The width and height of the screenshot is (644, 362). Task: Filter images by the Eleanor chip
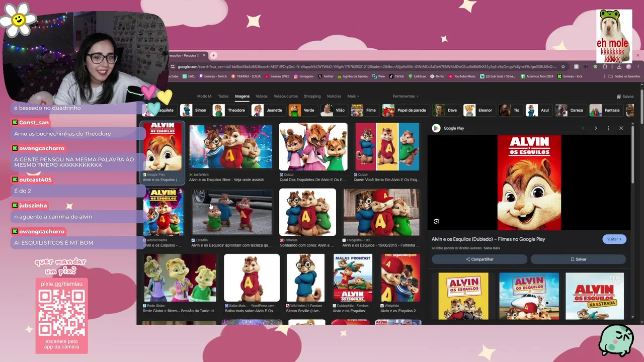(478, 110)
